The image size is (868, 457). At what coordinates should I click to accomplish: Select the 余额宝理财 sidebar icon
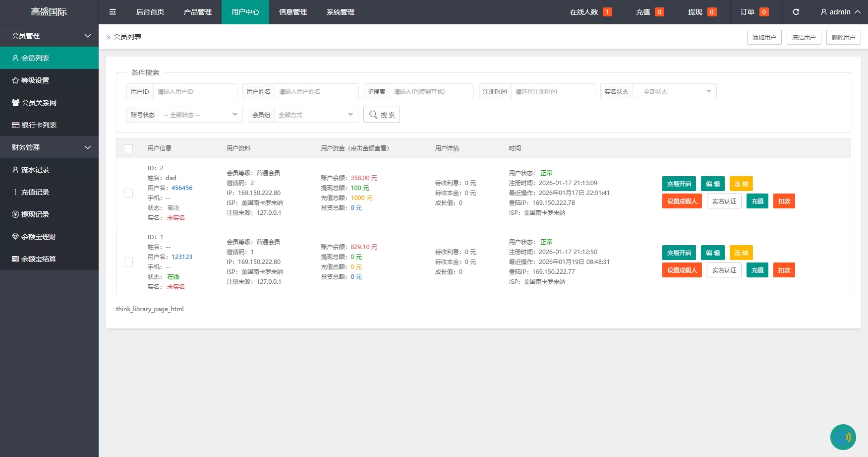15,236
